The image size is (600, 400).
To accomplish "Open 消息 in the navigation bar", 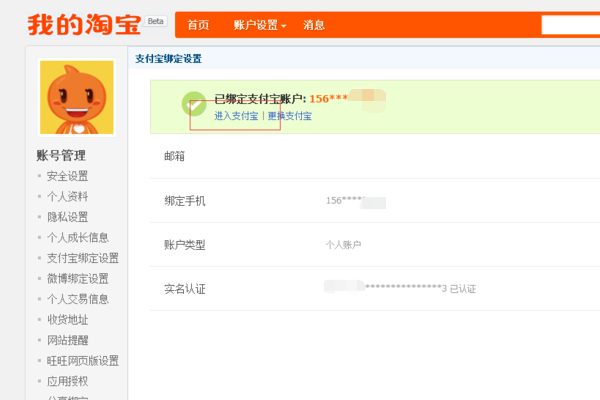I will click(x=314, y=25).
